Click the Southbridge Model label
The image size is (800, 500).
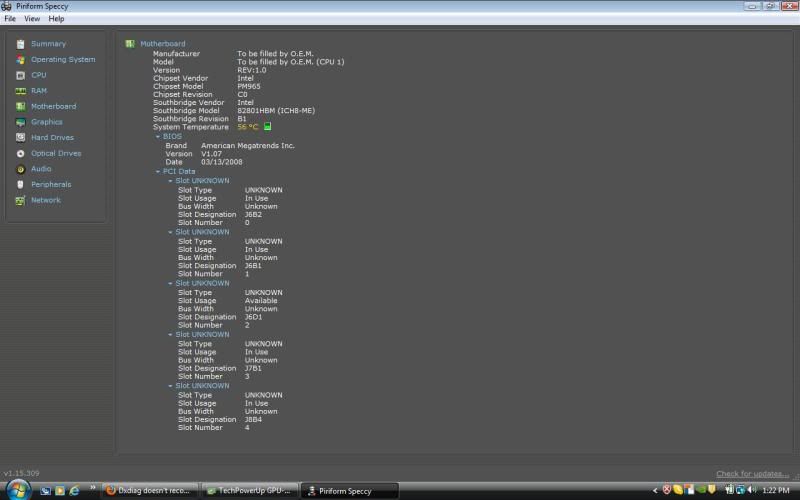[186, 111]
